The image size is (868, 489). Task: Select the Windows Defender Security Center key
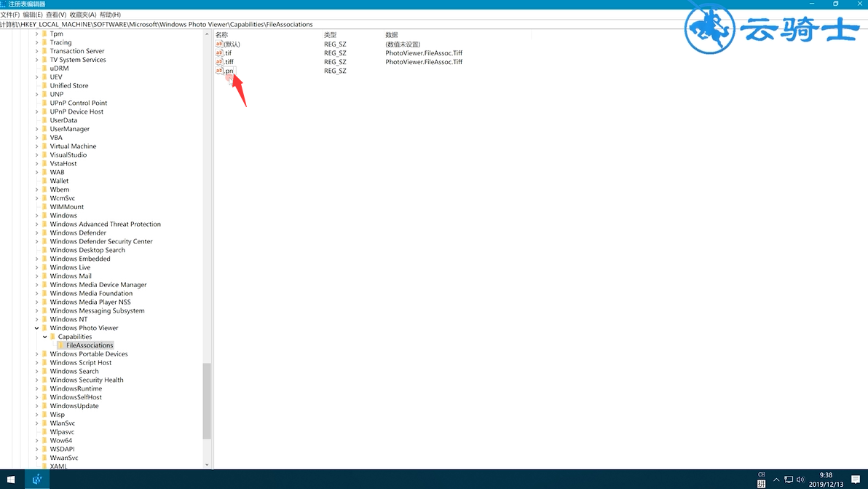[x=101, y=241]
